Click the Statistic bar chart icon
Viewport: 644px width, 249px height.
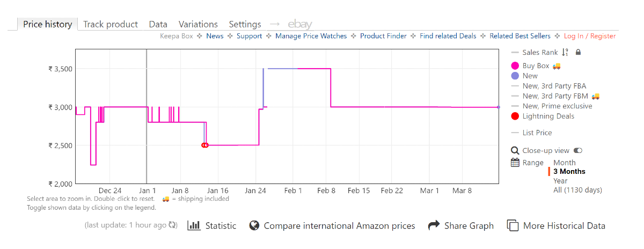(194, 225)
